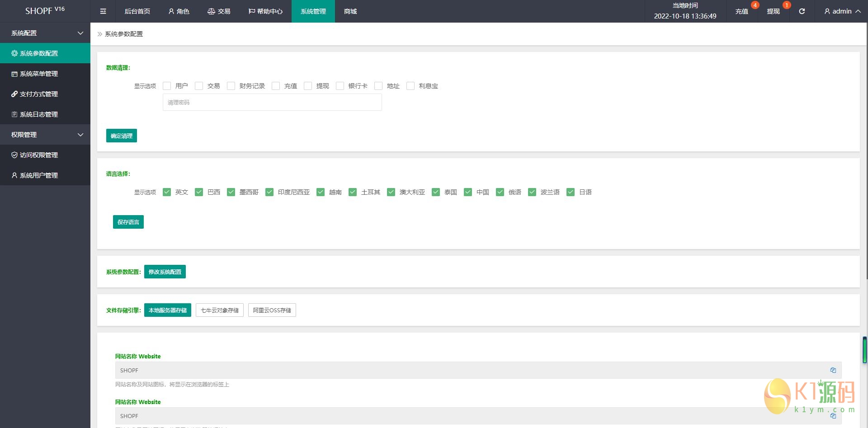Open the 帮助中心 top menu
Screen dimensions: 868x428
click(266, 11)
